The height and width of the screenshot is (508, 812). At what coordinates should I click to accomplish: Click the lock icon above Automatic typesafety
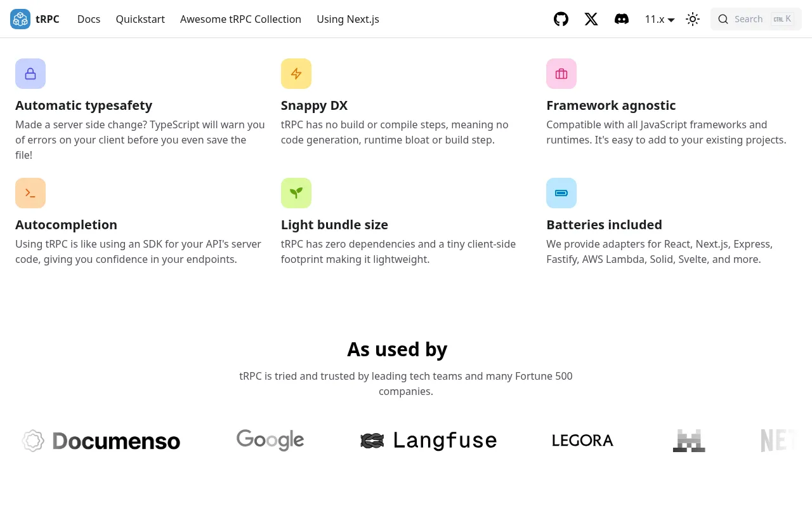point(30,74)
